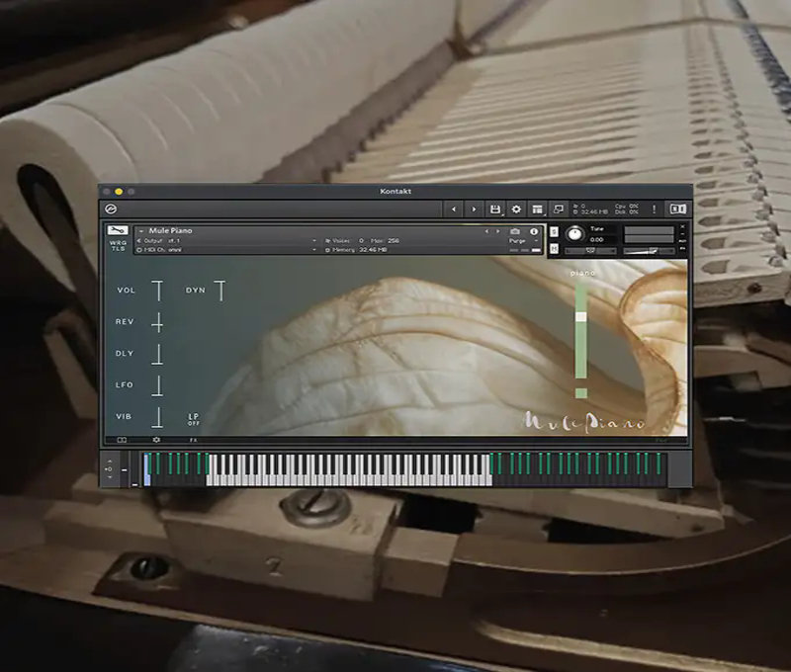This screenshot has height=672, width=791.
Task: Click the Tune value 0.00 field
Action: click(x=597, y=240)
